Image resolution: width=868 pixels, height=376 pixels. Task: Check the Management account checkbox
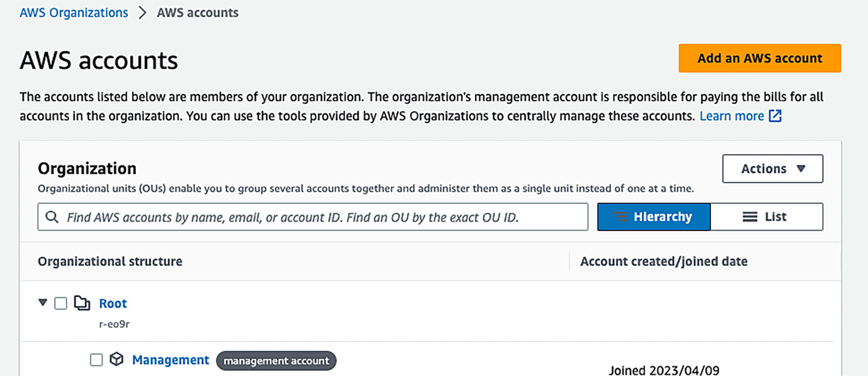pos(96,360)
